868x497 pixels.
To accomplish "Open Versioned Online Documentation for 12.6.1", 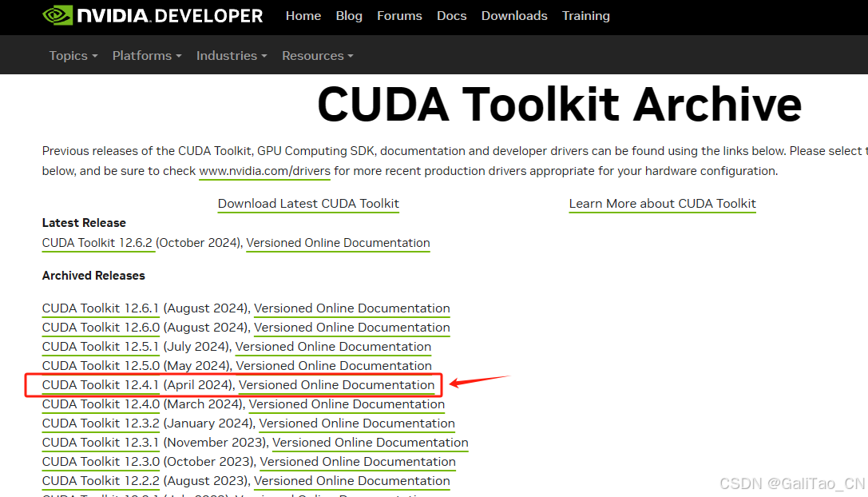I will [351, 308].
